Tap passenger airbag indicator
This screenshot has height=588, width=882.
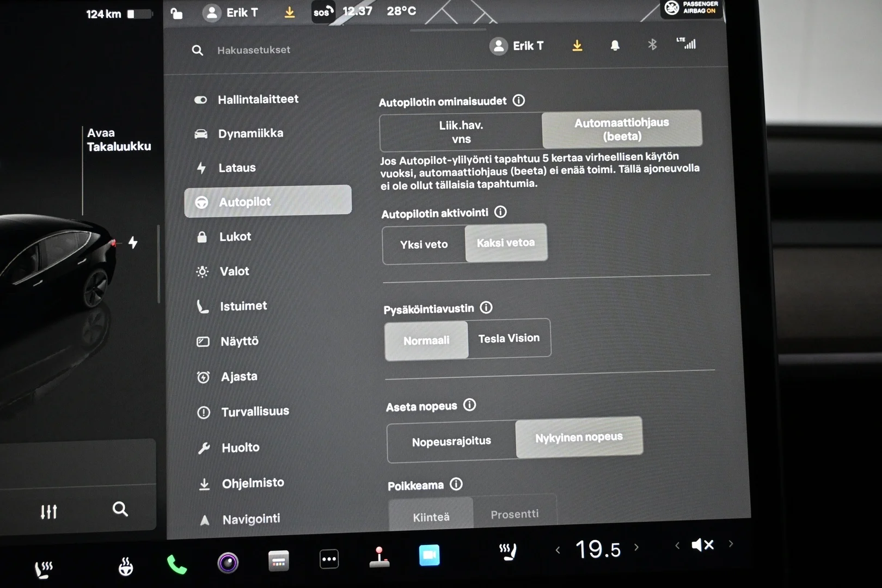tap(692, 8)
